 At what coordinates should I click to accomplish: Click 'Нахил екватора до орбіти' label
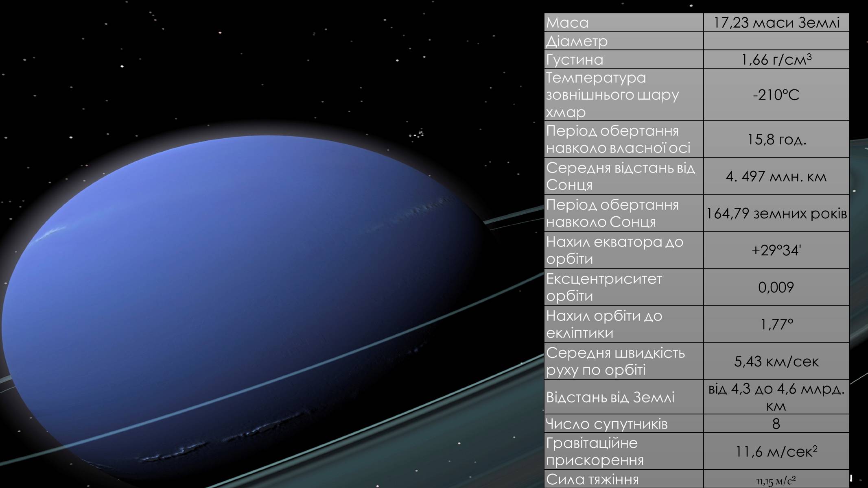[614, 250]
